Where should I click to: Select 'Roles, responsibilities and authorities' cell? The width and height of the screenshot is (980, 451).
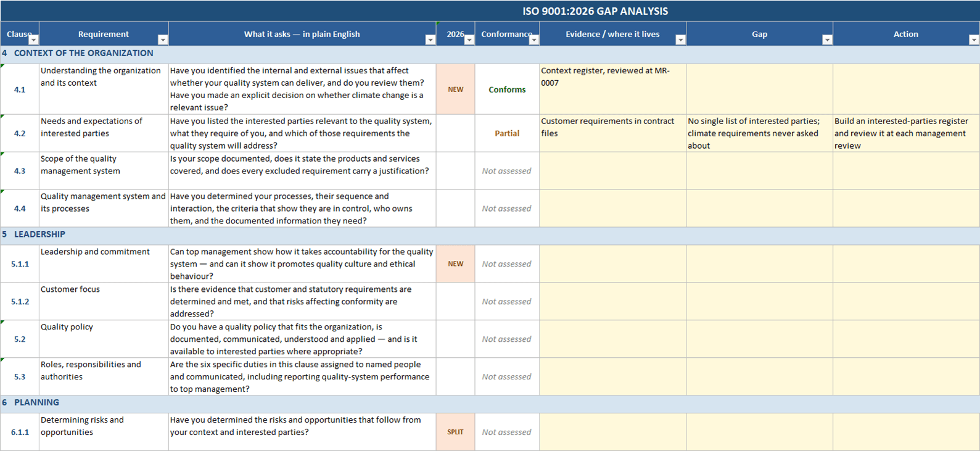coord(104,377)
